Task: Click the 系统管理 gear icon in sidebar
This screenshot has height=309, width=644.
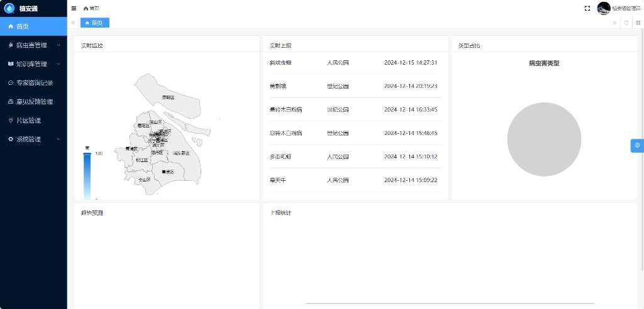Action: click(x=11, y=139)
